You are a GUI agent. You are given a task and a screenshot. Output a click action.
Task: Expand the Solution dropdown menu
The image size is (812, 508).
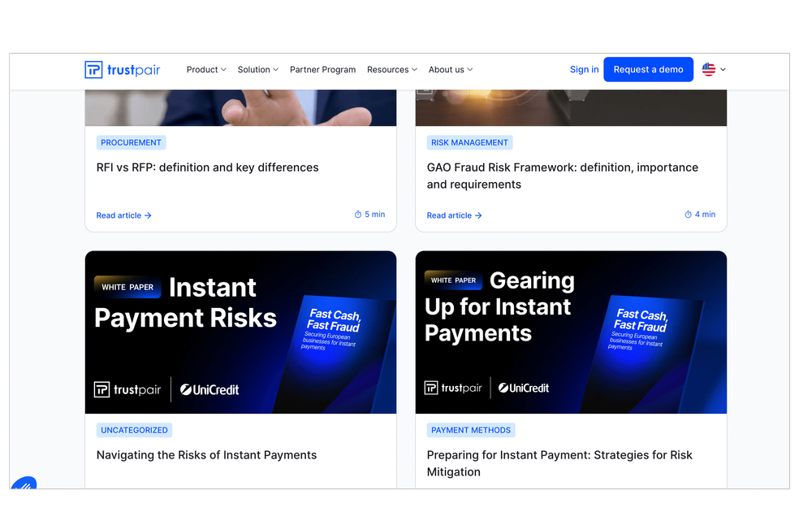click(258, 69)
